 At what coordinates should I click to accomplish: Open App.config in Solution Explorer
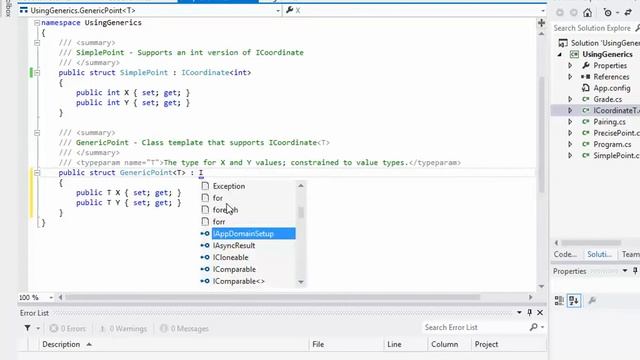coord(611,88)
